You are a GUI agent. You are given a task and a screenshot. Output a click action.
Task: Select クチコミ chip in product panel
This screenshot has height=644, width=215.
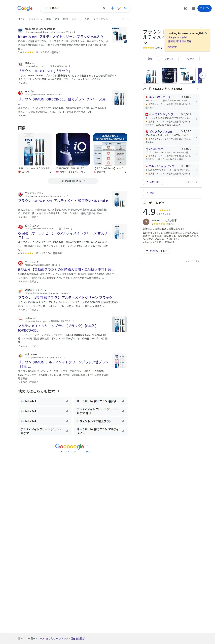click(x=169, y=59)
